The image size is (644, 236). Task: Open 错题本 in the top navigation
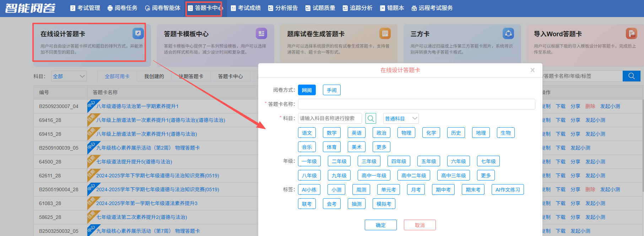tap(392, 8)
